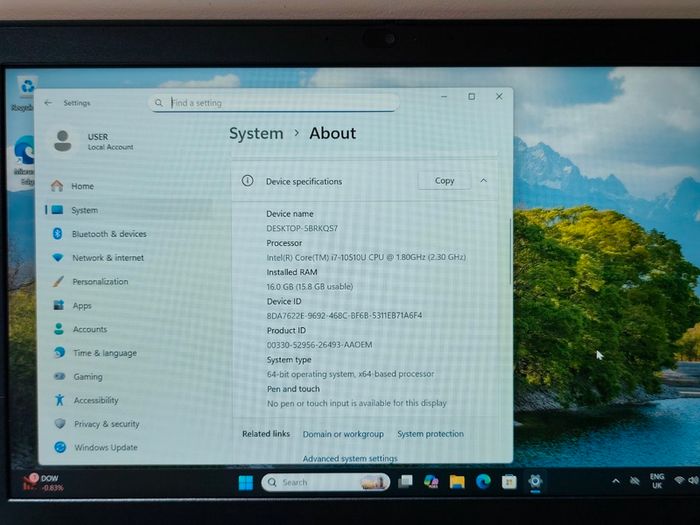Viewport: 700px width, 525px height.
Task: Click the Privacy & security shield icon
Action: point(60,424)
